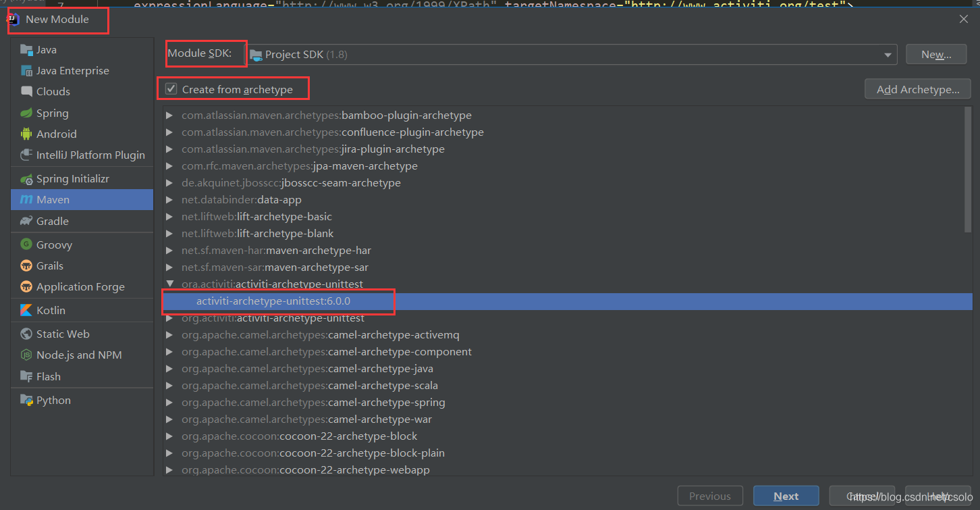
Task: Select the Static Web globe icon
Action: [26, 334]
